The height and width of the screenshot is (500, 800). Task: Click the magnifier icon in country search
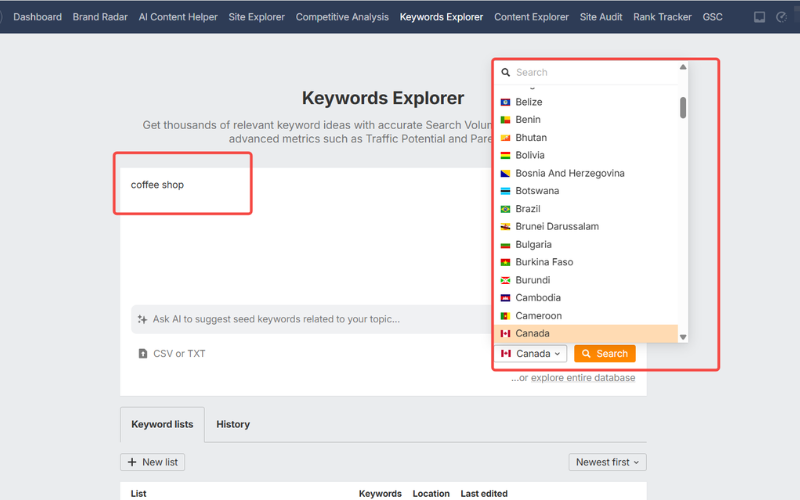click(x=506, y=72)
